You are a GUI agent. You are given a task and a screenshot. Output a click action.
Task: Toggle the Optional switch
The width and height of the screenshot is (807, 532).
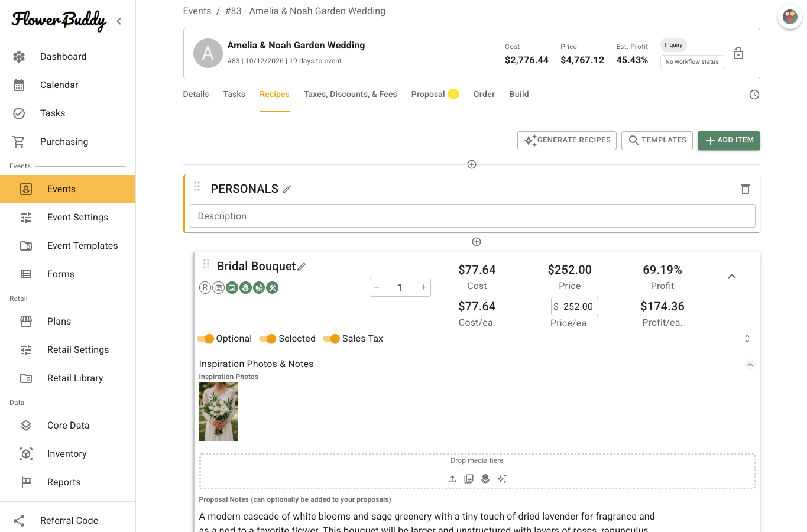pyautogui.click(x=206, y=339)
